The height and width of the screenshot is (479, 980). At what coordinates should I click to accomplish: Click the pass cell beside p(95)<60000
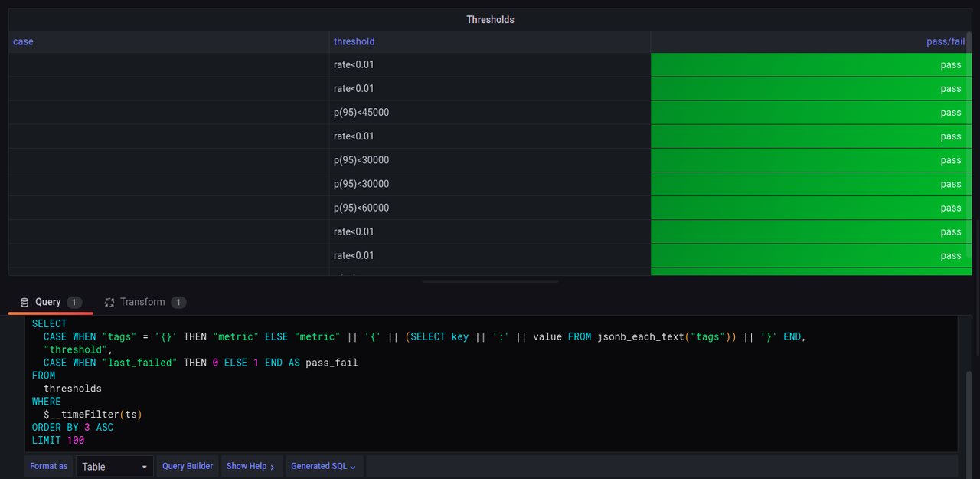pyautogui.click(x=811, y=208)
